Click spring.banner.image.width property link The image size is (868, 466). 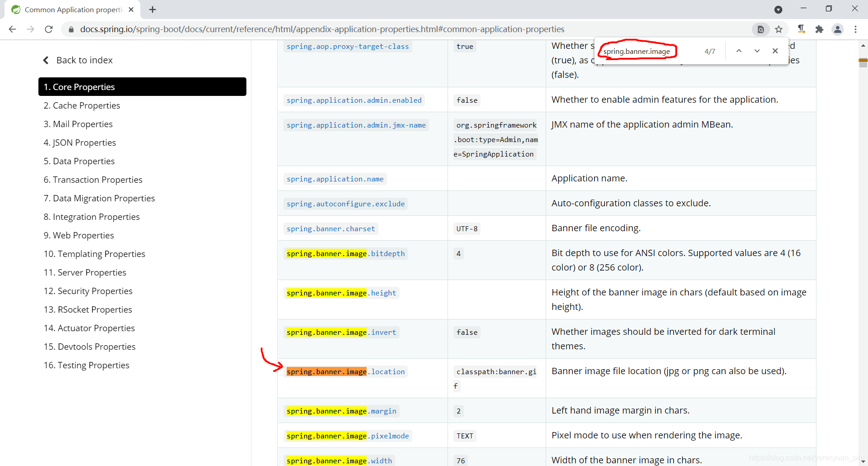click(339, 461)
